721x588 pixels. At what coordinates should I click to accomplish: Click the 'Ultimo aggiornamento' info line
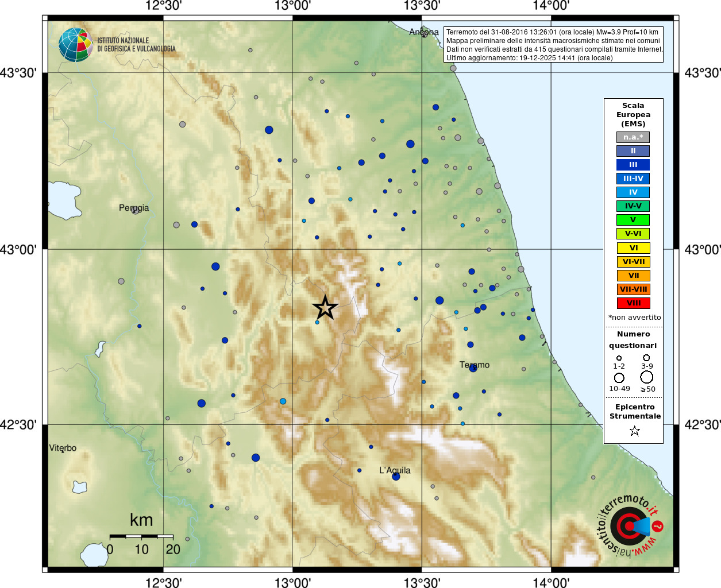[530, 58]
